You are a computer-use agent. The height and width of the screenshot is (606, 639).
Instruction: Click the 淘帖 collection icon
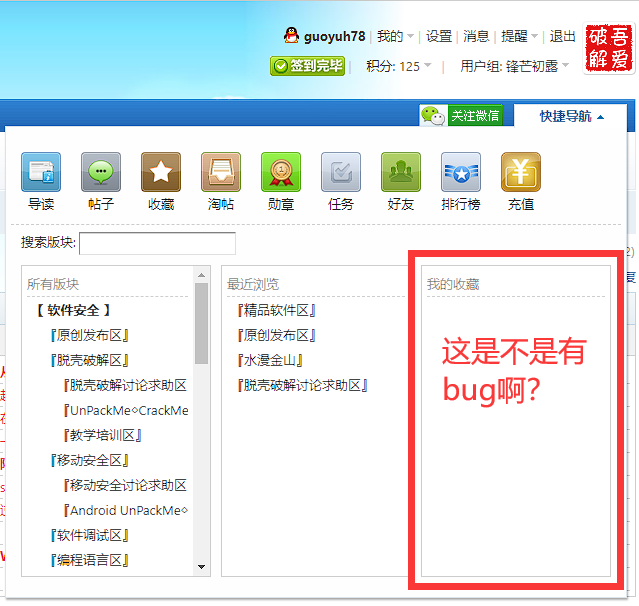(221, 172)
